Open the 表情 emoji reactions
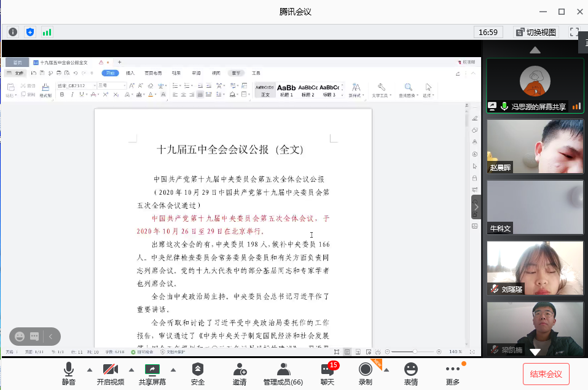Screen dimensions: 588x390 coord(410,373)
